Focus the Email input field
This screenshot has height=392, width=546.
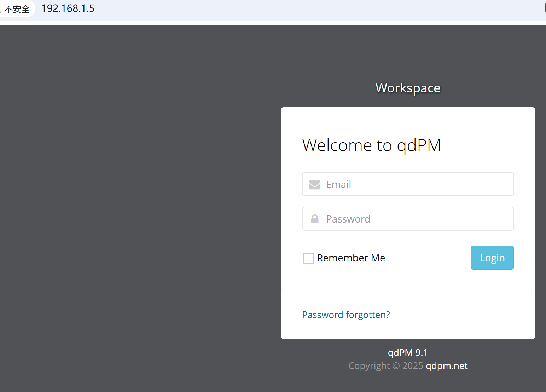tap(417, 184)
